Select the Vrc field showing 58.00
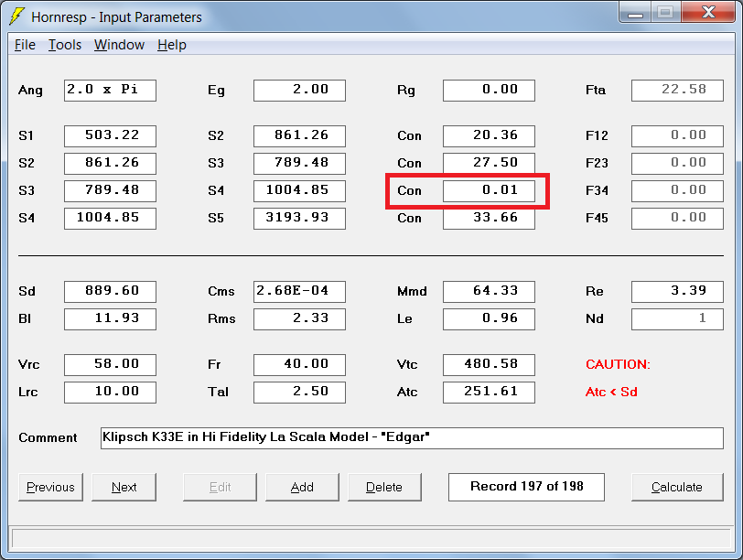743x560 pixels. point(110,365)
